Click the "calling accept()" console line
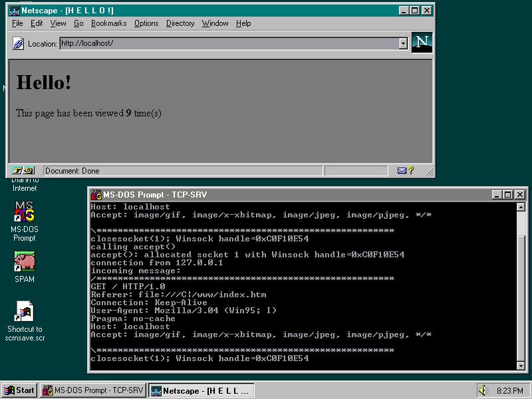Image resolution: width=532 pixels, height=399 pixels. coord(133,247)
